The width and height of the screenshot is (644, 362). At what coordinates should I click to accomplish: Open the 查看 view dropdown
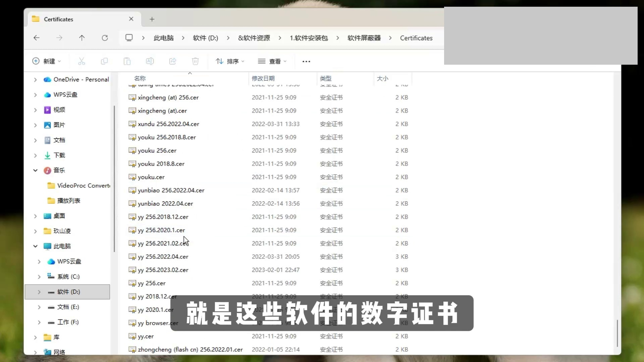(x=272, y=61)
